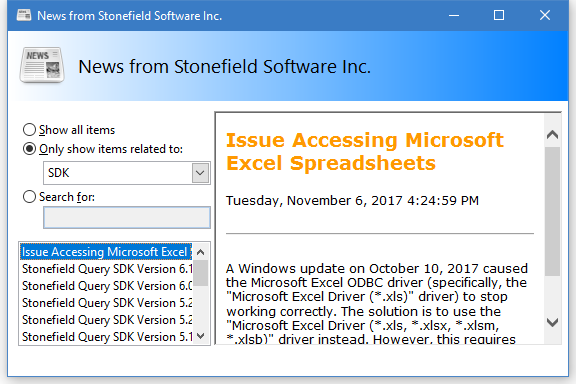Select Only show items related to option
The image size is (576, 384).
click(29, 149)
